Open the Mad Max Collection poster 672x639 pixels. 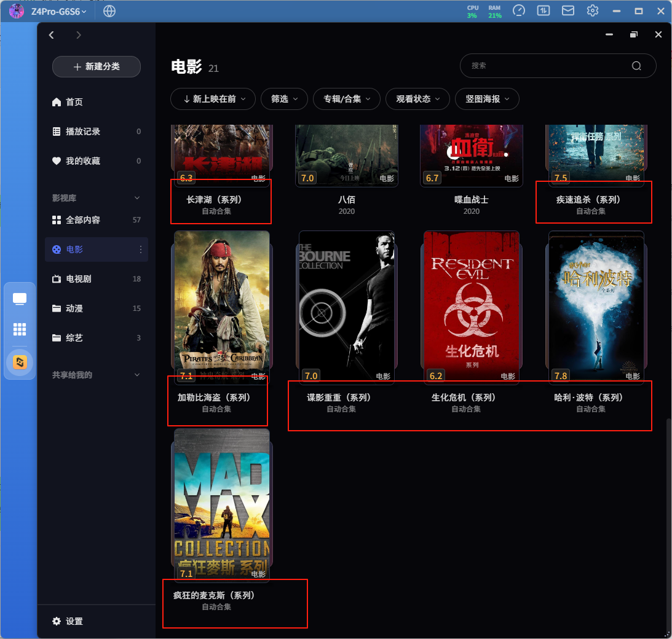point(221,504)
